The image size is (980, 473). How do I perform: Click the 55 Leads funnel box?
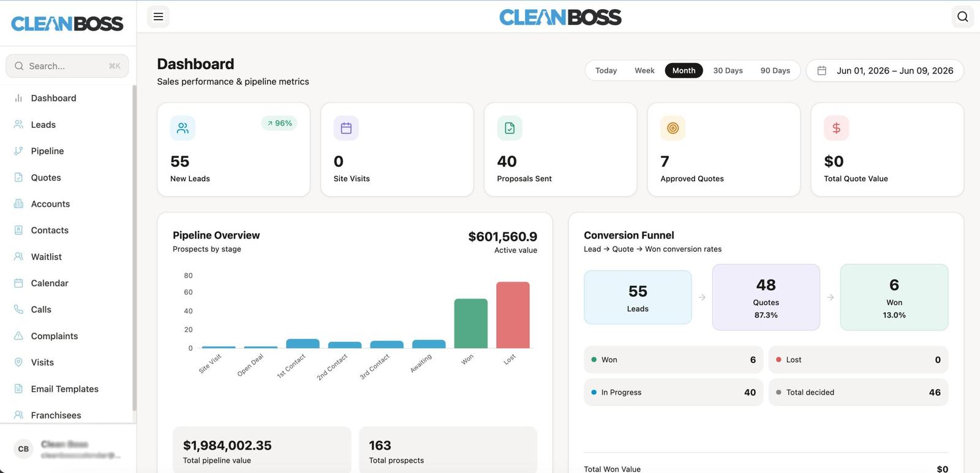pyautogui.click(x=638, y=297)
